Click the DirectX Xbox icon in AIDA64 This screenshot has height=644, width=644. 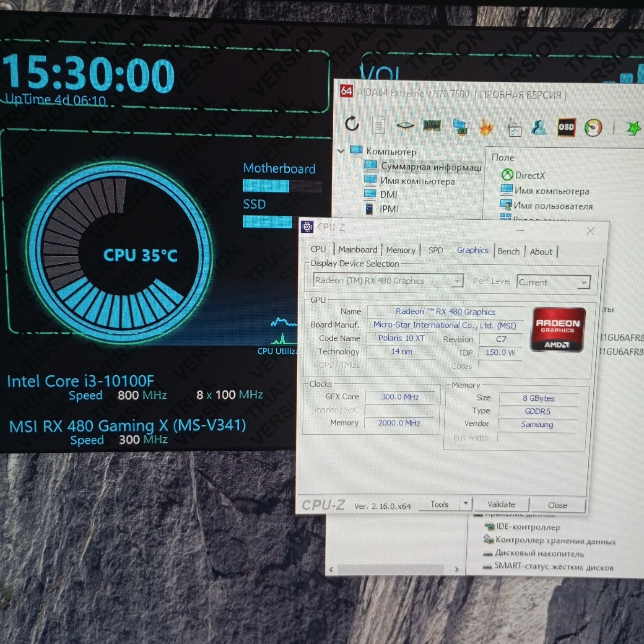(507, 174)
